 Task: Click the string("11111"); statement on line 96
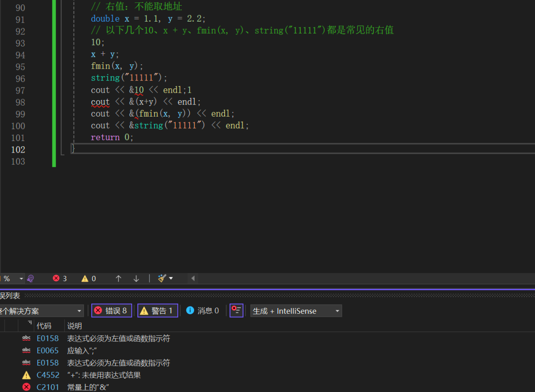point(129,78)
